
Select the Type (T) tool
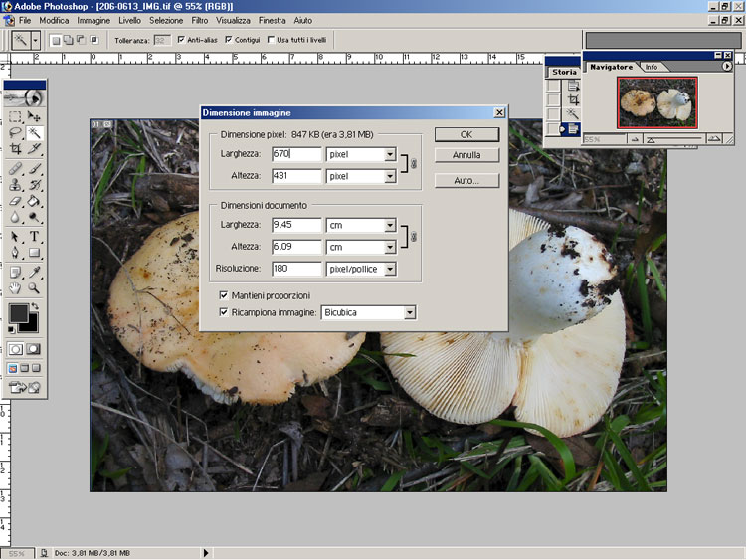(35, 236)
